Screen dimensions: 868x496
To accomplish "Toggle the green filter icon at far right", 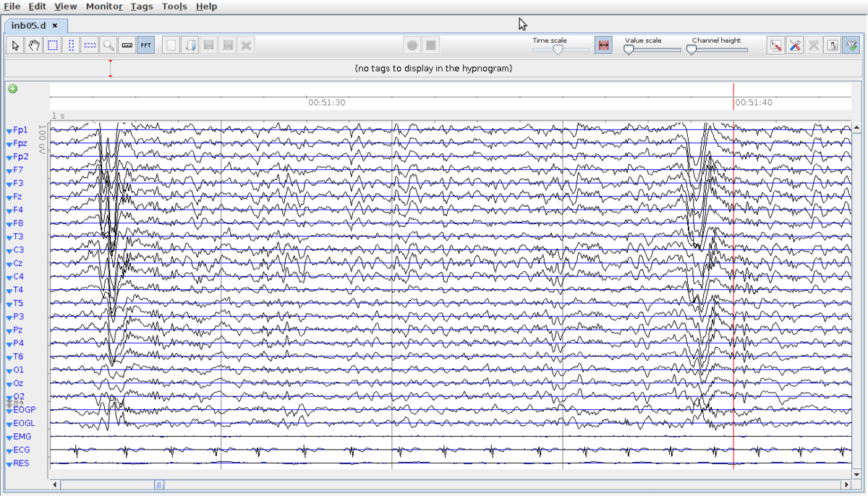I will click(852, 45).
